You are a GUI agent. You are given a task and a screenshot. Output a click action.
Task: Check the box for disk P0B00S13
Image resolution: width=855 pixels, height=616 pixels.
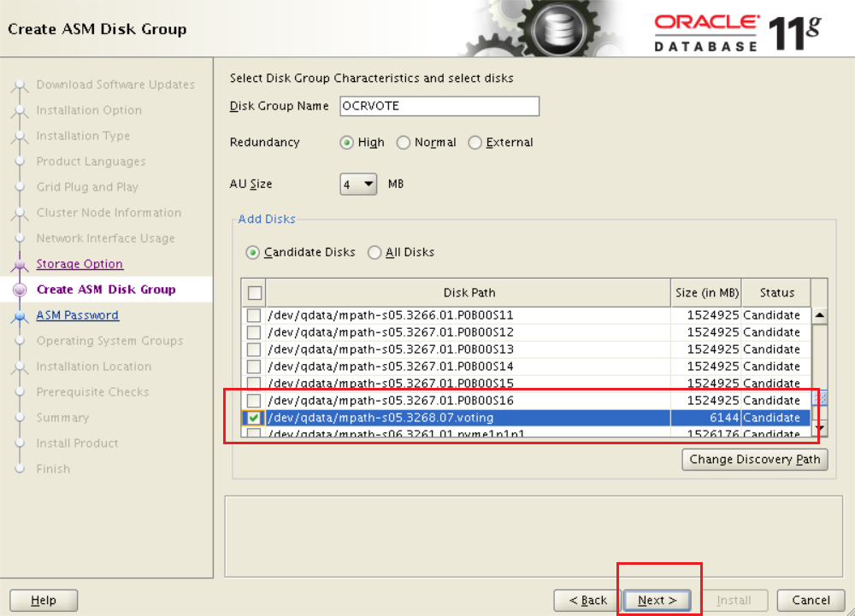click(x=254, y=349)
